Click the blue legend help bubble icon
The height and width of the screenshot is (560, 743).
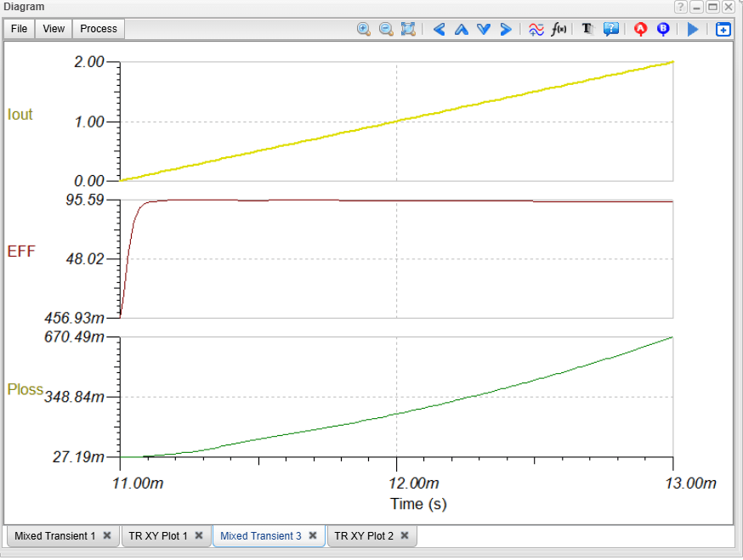[610, 29]
